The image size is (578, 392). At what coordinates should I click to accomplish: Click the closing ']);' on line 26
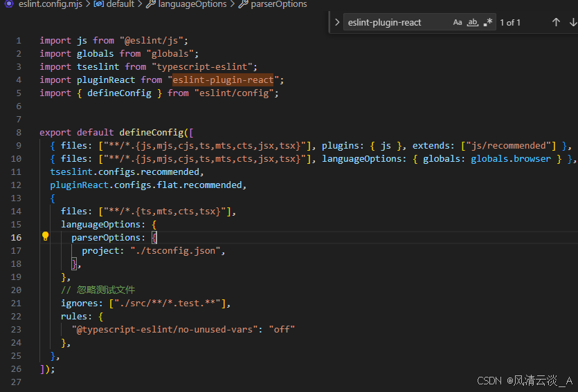48,368
